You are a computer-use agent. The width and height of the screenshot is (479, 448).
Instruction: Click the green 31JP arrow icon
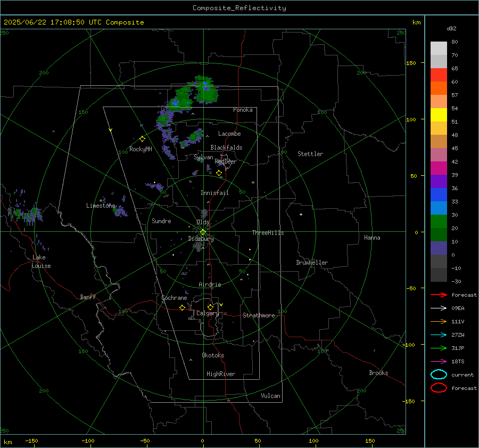coord(439,348)
